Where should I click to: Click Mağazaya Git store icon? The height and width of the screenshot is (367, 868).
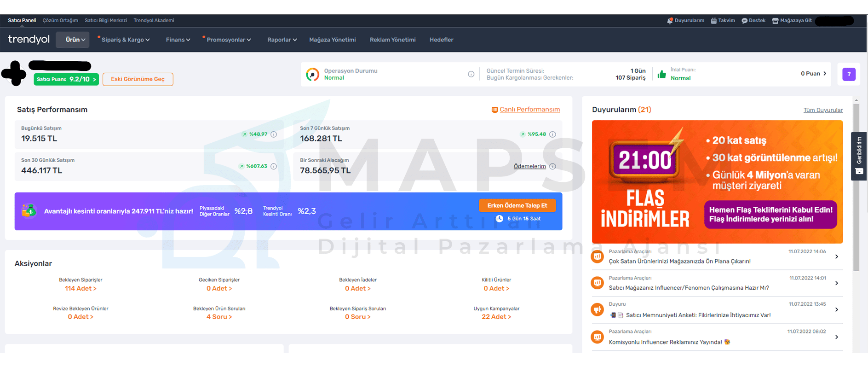pos(775,21)
